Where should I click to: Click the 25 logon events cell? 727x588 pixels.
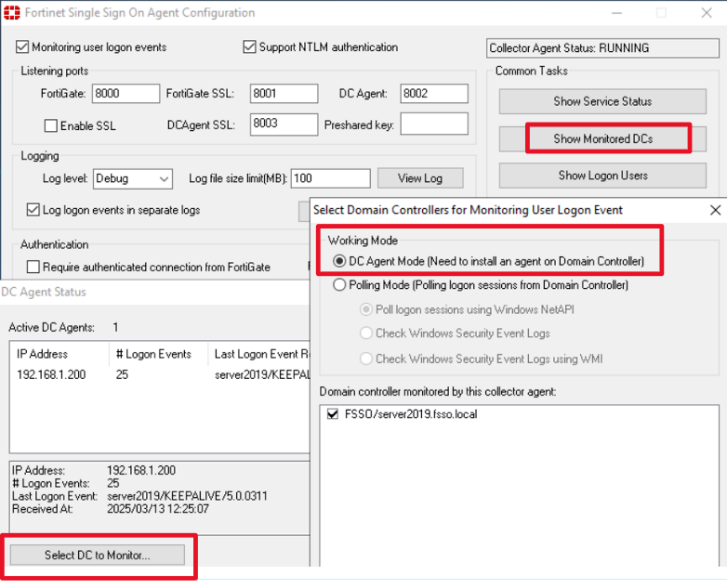pyautogui.click(x=122, y=375)
